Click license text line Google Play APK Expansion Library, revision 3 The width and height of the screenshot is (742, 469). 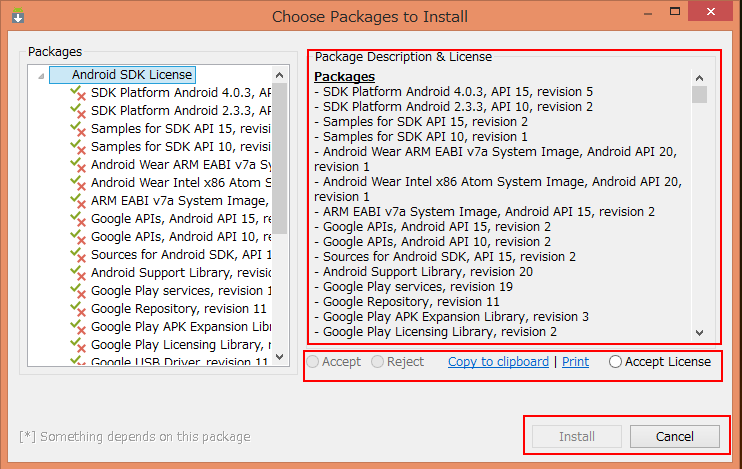click(451, 317)
